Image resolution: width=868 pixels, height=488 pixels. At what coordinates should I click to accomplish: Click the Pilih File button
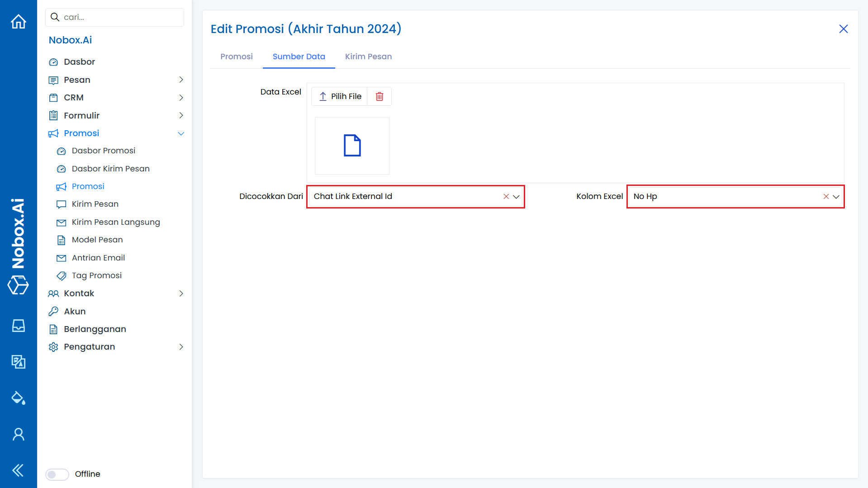(340, 96)
